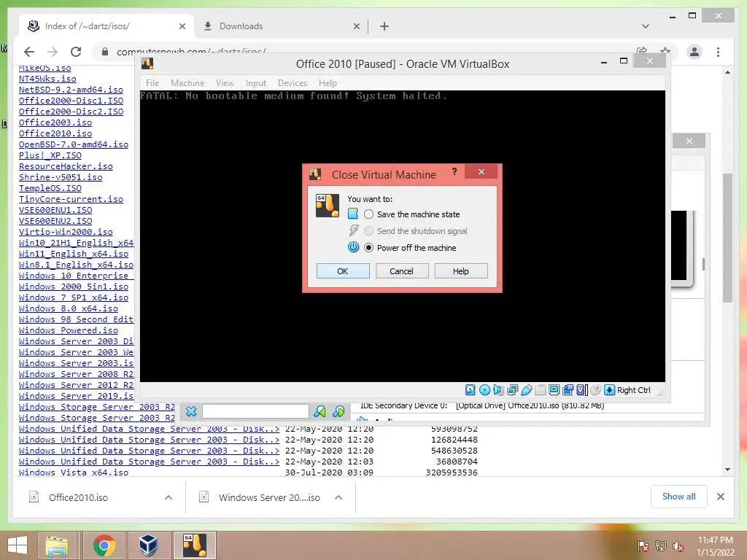
Task: Click Show all downloads button
Action: point(679,497)
